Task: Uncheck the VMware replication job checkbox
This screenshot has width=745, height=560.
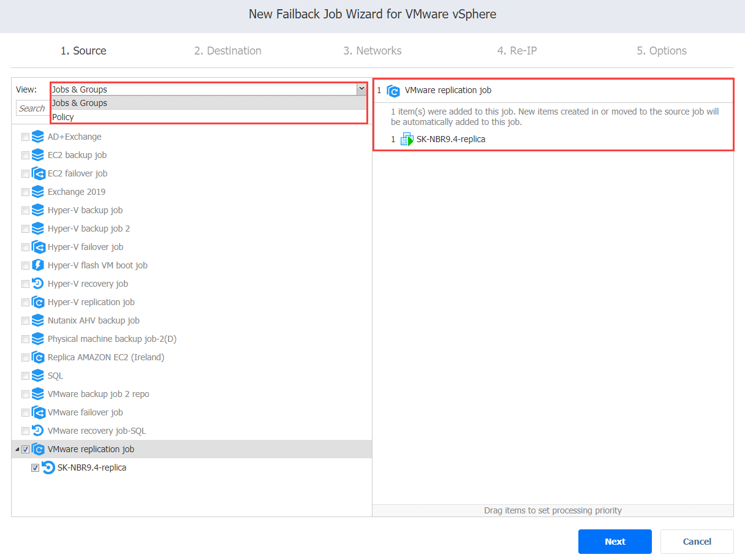Action: tap(25, 449)
